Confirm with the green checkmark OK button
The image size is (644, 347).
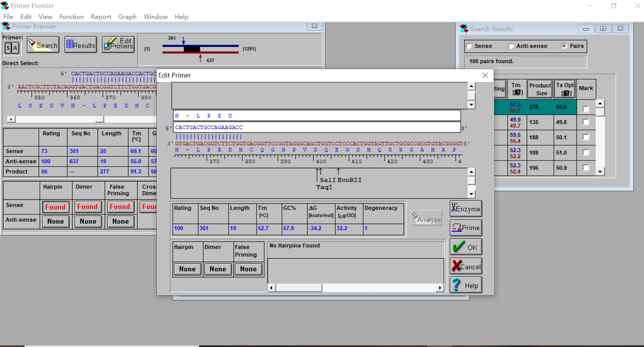pos(466,247)
